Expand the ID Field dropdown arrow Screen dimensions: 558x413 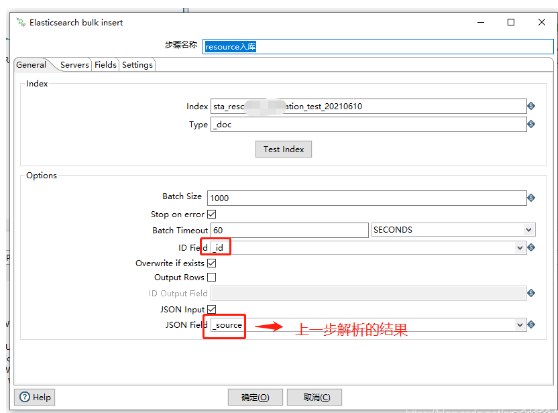pos(520,248)
